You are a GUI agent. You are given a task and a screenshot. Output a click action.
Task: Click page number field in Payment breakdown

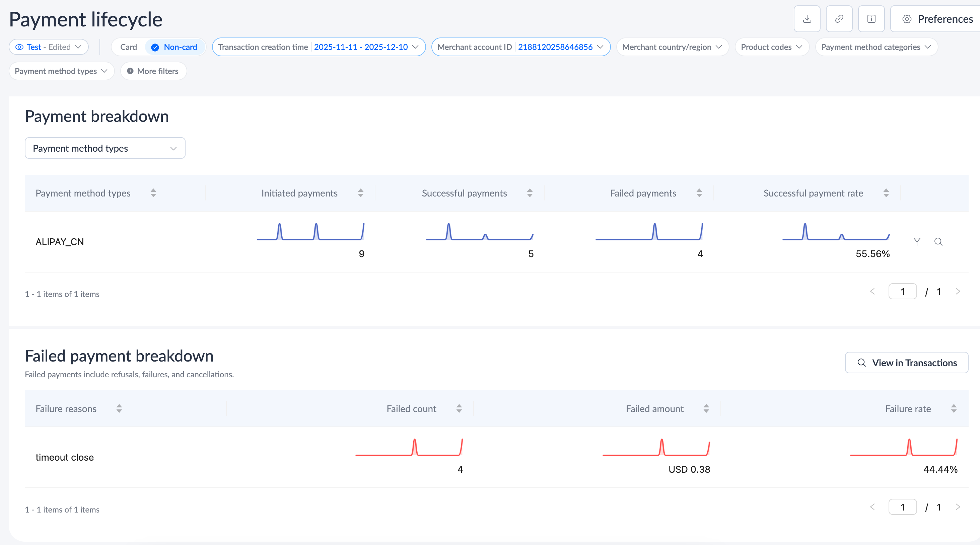902,292
